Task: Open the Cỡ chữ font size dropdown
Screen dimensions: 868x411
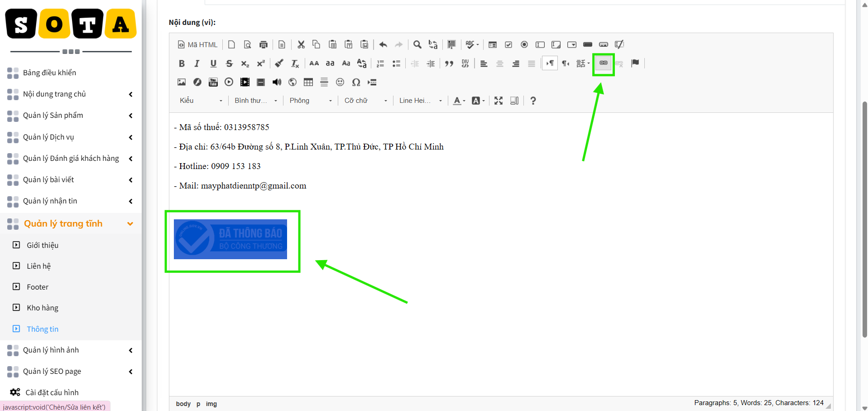Action: click(x=366, y=101)
